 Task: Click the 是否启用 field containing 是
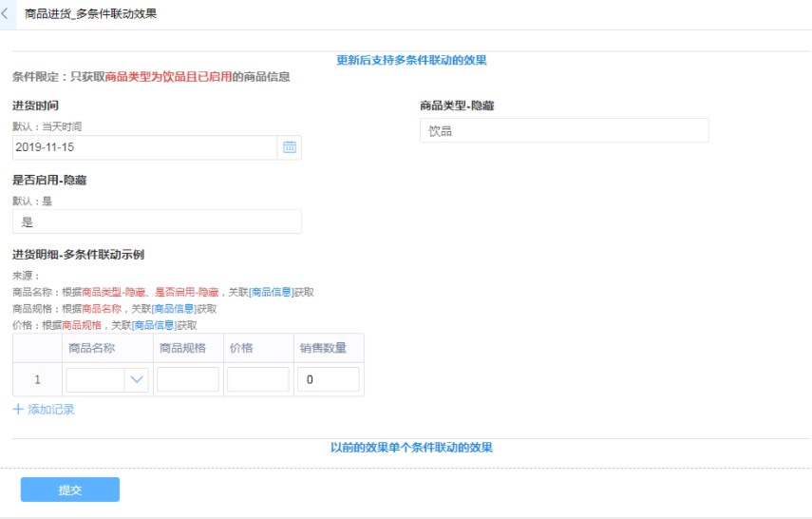click(157, 221)
